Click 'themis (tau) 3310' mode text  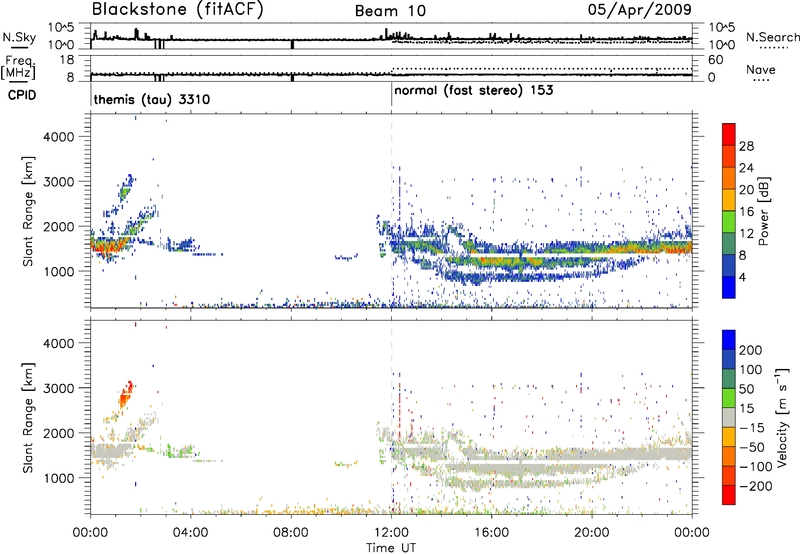tap(152, 99)
